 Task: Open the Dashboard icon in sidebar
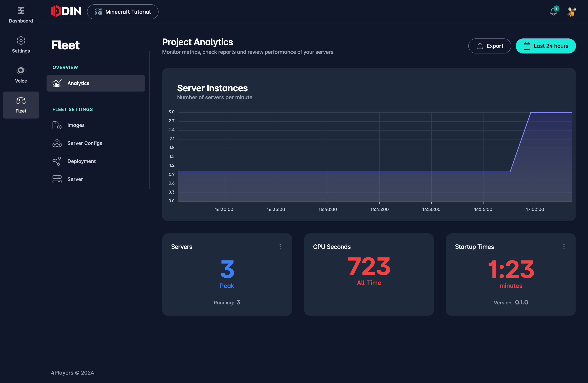tap(21, 10)
